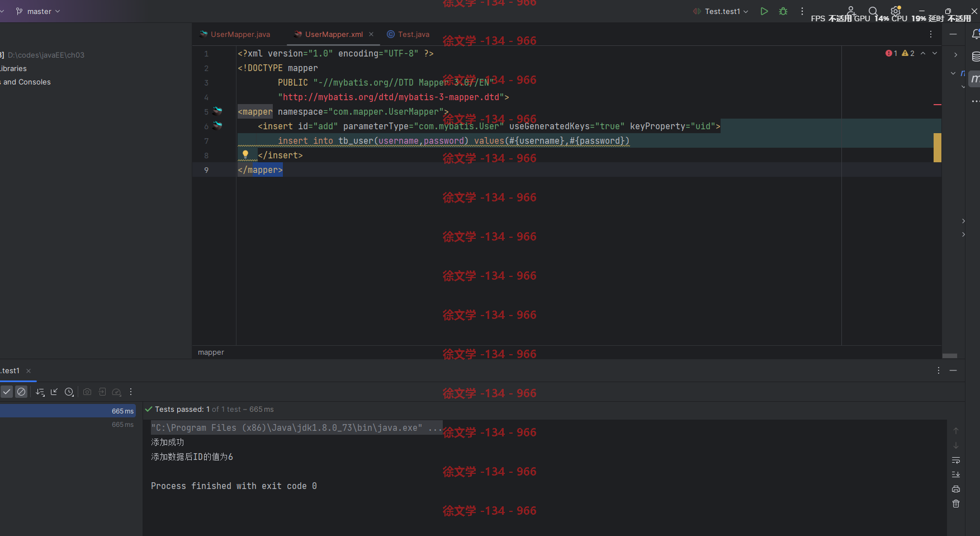Collapse the expanded node in right panel
Screen dimensions: 980x536
coord(953,73)
